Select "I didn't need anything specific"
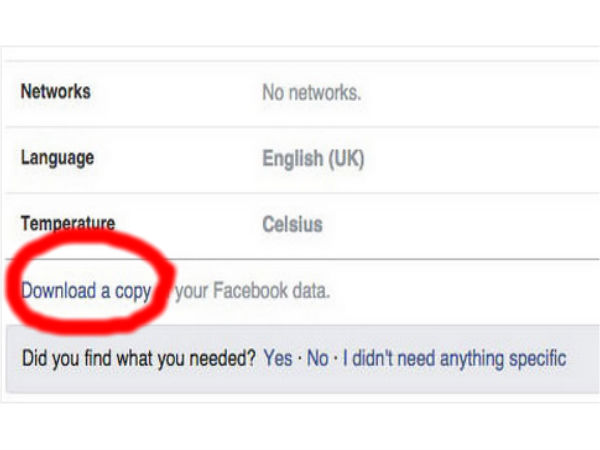 tap(454, 357)
